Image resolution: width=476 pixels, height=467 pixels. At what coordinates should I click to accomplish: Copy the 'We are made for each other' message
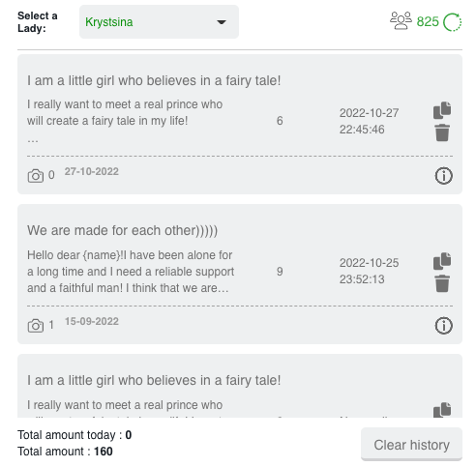click(x=442, y=261)
